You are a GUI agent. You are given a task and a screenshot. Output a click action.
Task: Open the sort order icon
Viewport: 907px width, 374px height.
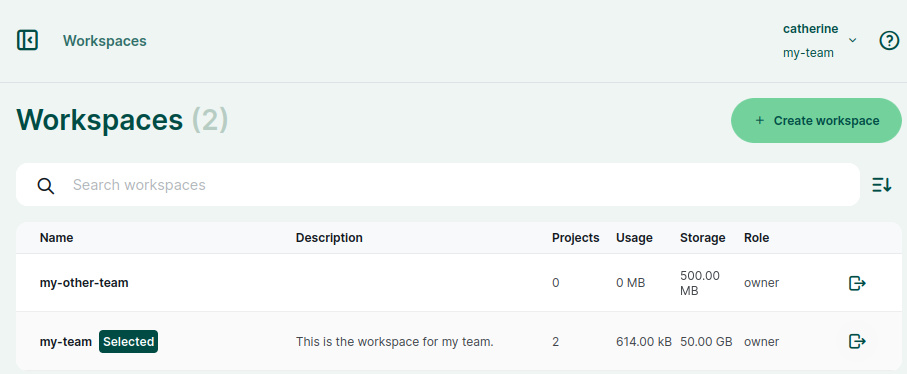pos(882,185)
